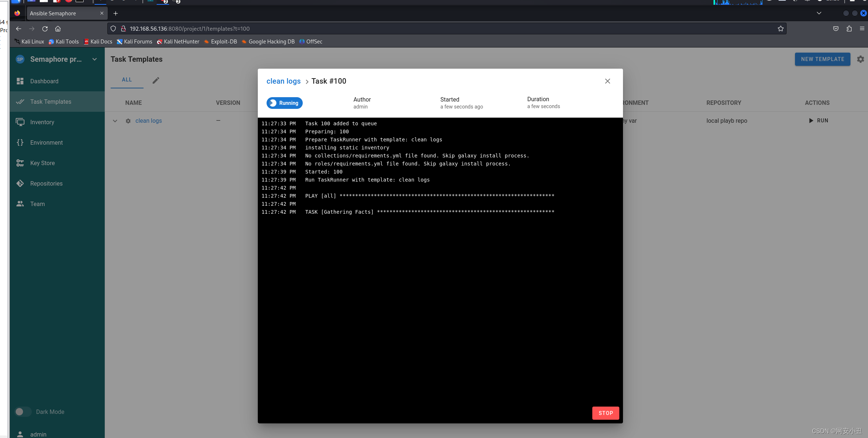Click the close button on Task dialog
This screenshot has height=438, width=868.
608,81
